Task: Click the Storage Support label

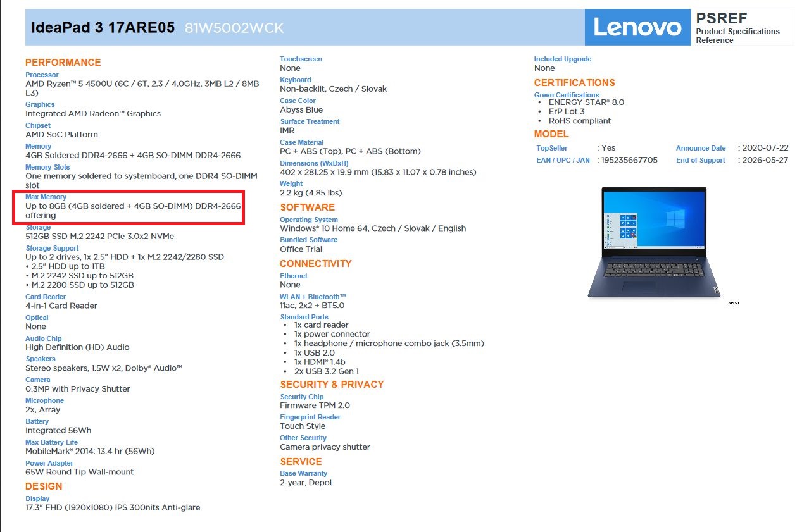Action: coord(52,248)
